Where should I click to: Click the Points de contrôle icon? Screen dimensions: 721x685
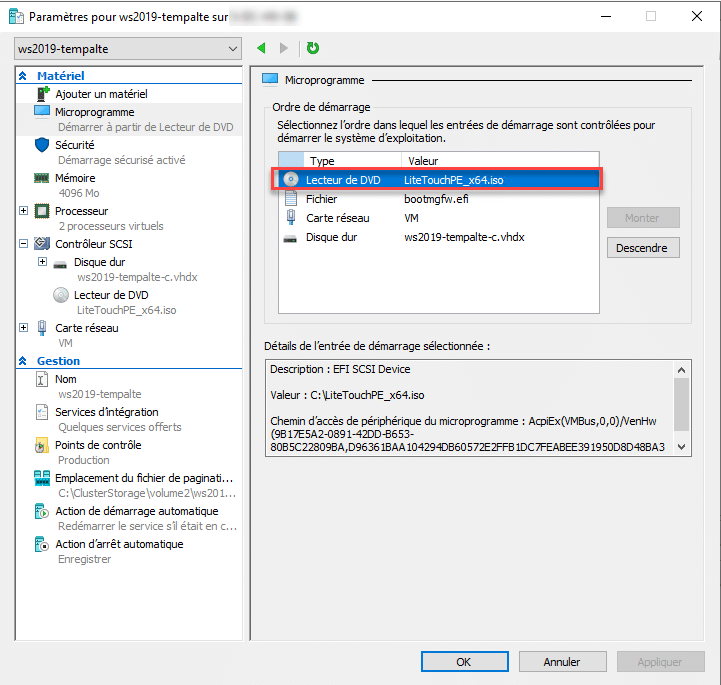point(42,445)
